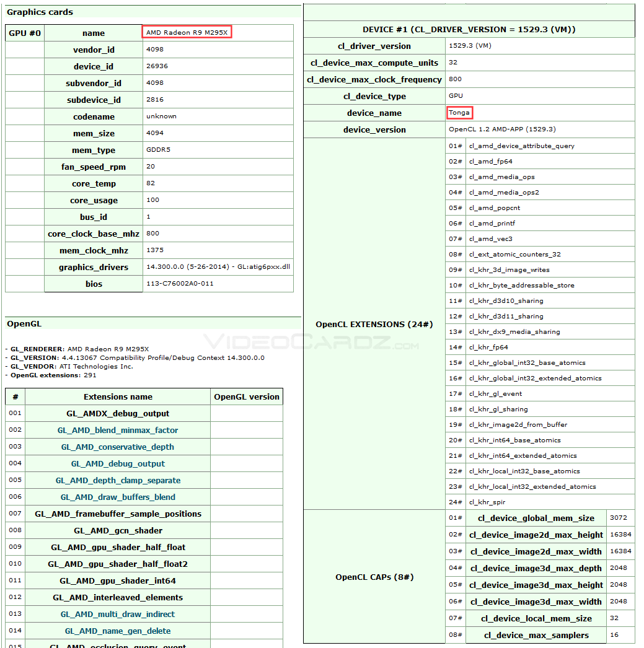Open the GL_AMD_blend_minmax_factor extension link
This screenshot has height=648, width=644.
tap(118, 430)
